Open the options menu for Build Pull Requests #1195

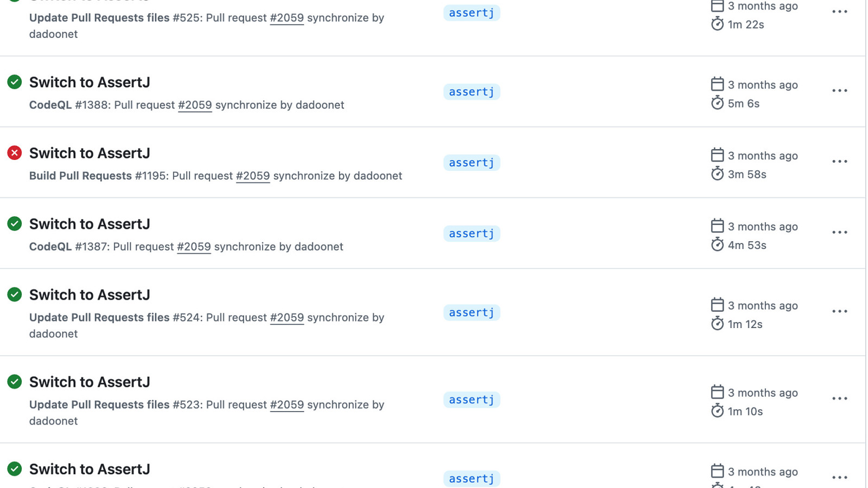coord(839,162)
